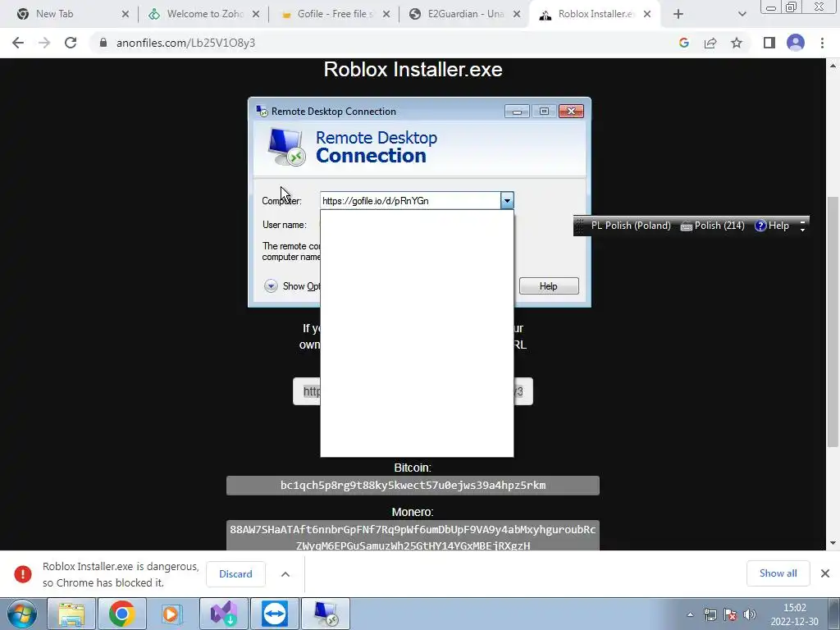The image size is (840, 630).
Task: Bookmark this page with the star
Action: (x=737, y=43)
